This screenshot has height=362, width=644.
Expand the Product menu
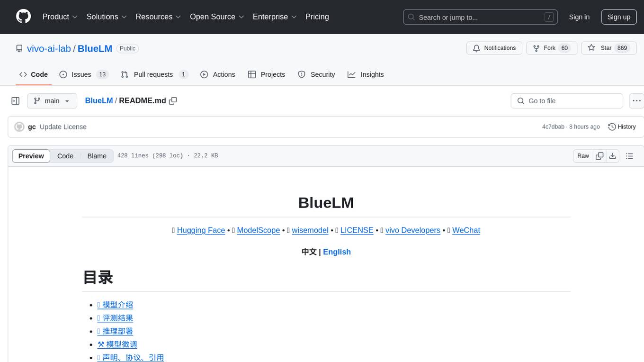click(x=60, y=17)
